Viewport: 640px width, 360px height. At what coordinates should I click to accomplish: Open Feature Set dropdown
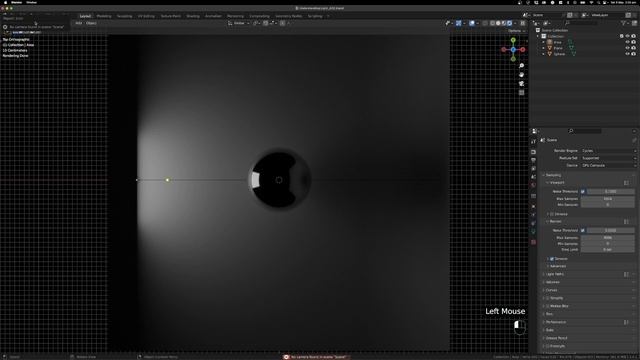pyautogui.click(x=608, y=158)
